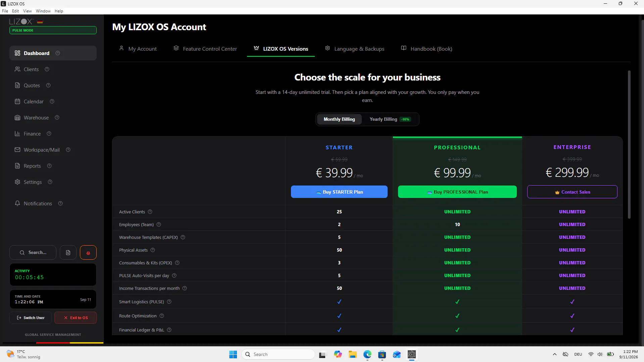Show help for Workspace/Mail
The image size is (644, 362).
[68, 150]
